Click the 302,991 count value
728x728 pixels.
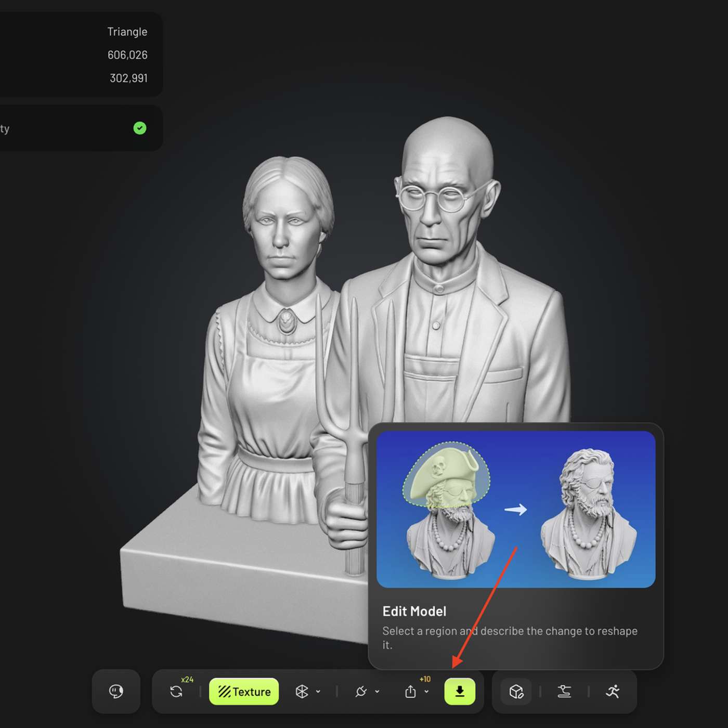[128, 78]
